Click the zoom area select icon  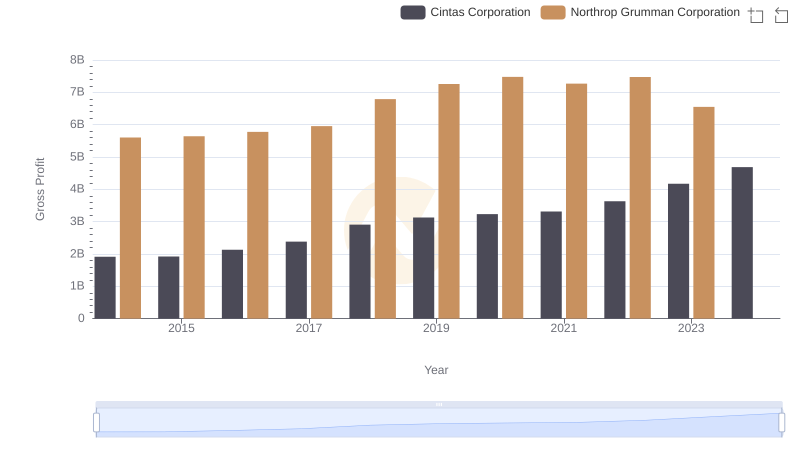[x=756, y=15]
